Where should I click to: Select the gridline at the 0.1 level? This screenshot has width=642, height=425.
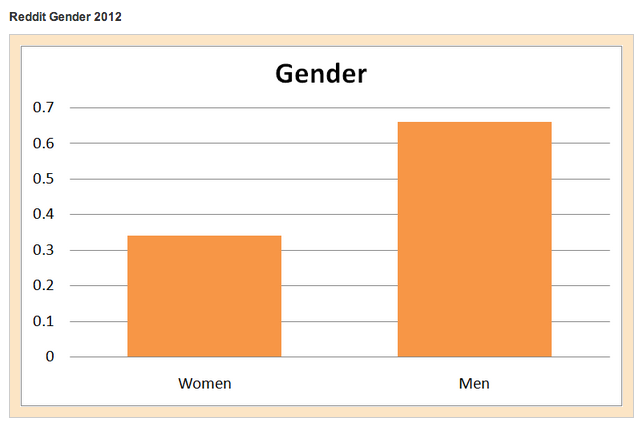pos(340,321)
